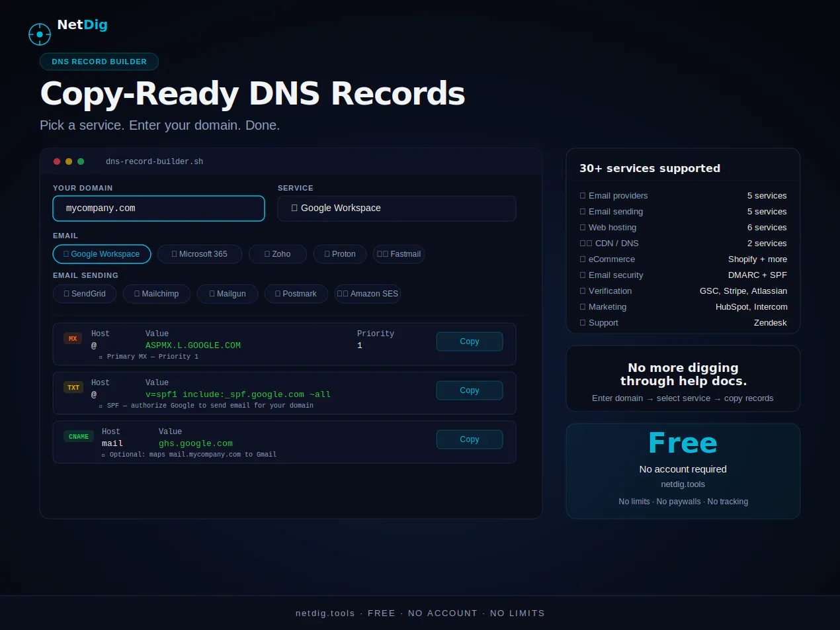The height and width of the screenshot is (630, 840).
Task: Click the Primary MX — Priority 1 note
Action: (149, 357)
